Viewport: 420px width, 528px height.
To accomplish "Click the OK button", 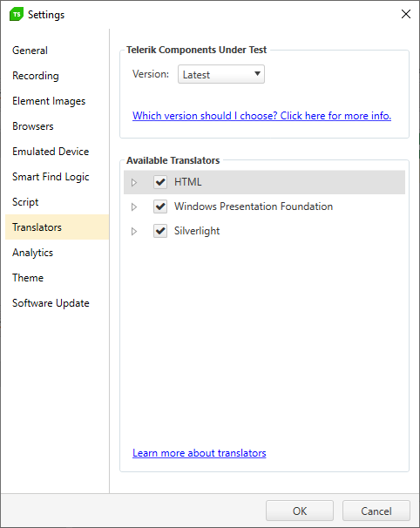I will coord(300,511).
